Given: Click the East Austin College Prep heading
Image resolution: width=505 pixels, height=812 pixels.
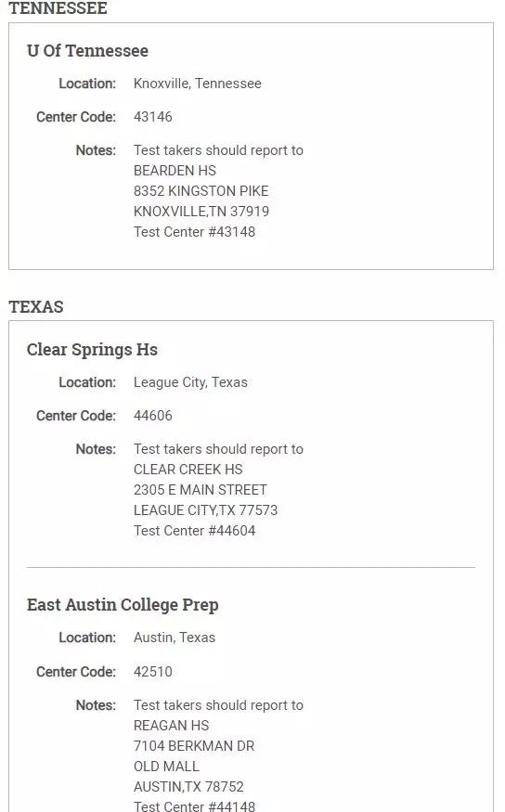Looking at the screenshot, I should click(123, 605).
